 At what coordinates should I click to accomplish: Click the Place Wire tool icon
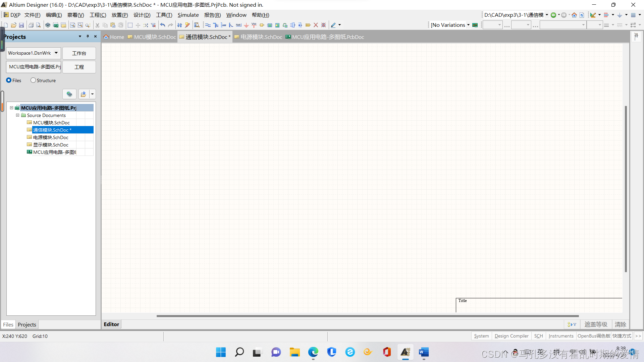[208, 25]
